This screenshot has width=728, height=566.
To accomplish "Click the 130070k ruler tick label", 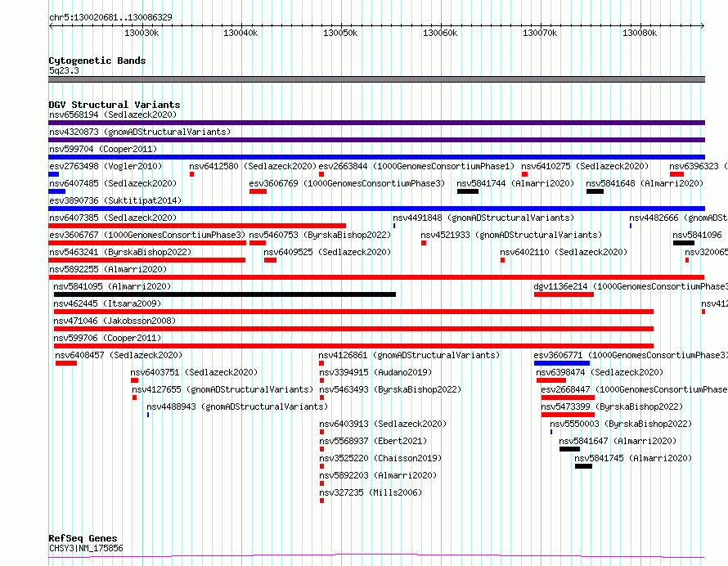I will tap(540, 33).
